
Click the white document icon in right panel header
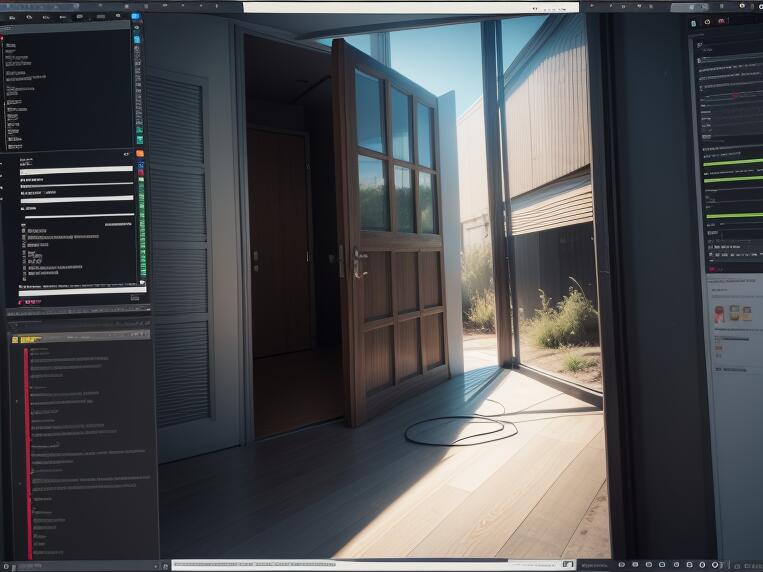click(694, 21)
